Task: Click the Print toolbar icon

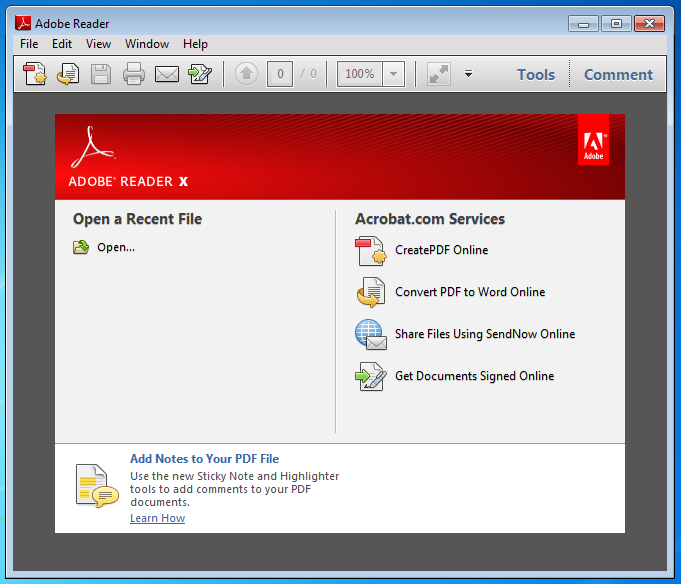Action: point(134,74)
